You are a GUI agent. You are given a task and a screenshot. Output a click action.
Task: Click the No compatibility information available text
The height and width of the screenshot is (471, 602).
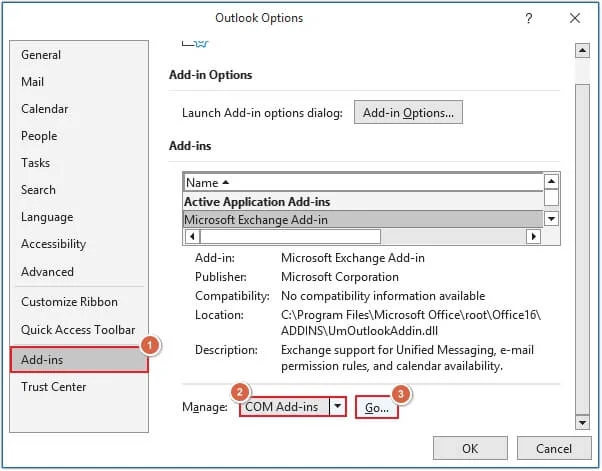[x=383, y=296]
